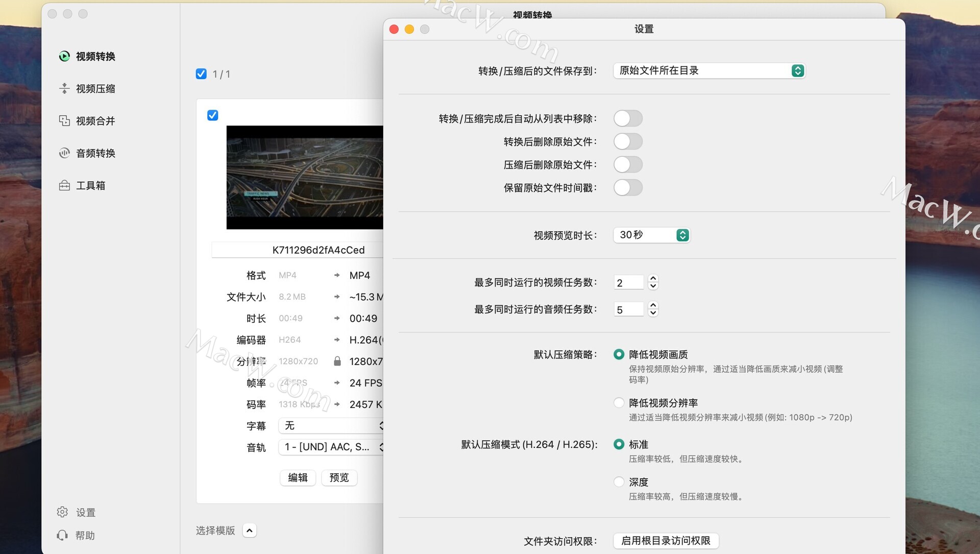Uncheck the 1 / 1 select-all checkbox

click(x=201, y=74)
